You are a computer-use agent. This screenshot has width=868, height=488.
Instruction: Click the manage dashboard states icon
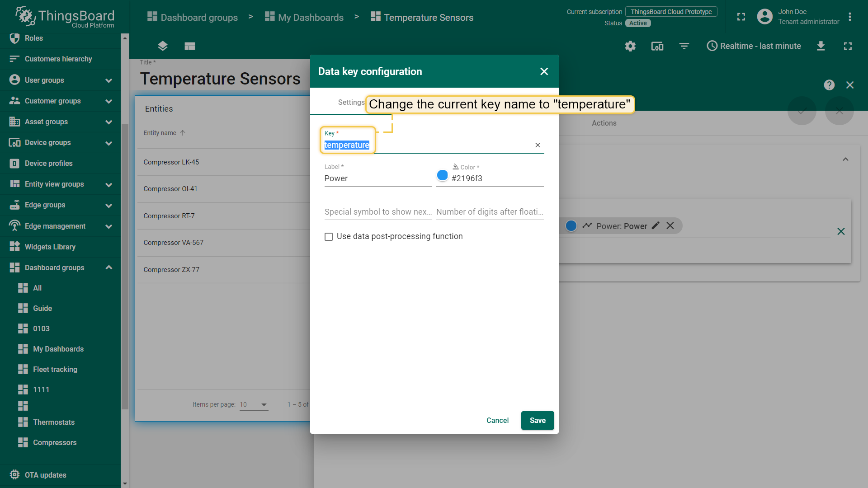click(190, 46)
